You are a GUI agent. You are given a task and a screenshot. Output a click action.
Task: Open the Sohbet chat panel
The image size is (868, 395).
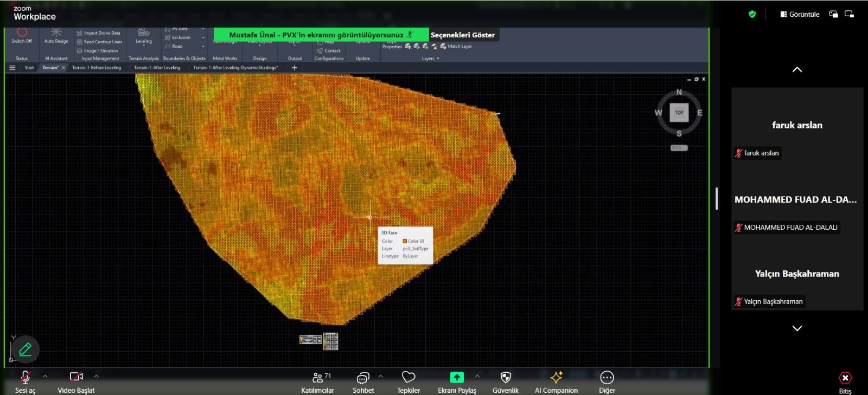[x=363, y=378]
